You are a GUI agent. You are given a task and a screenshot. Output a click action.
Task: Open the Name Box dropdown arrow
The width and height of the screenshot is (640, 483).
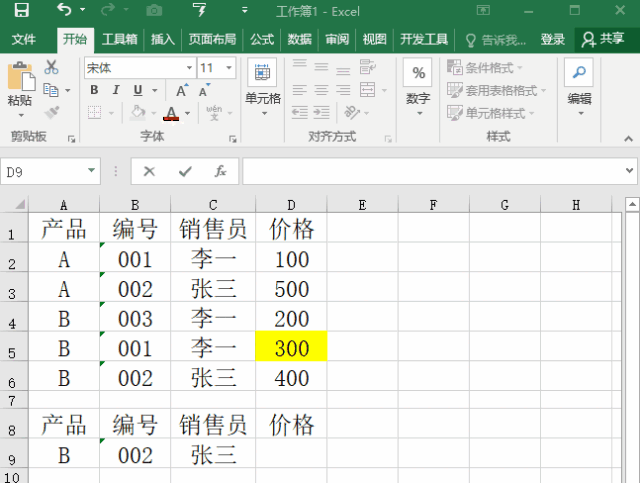(x=91, y=171)
